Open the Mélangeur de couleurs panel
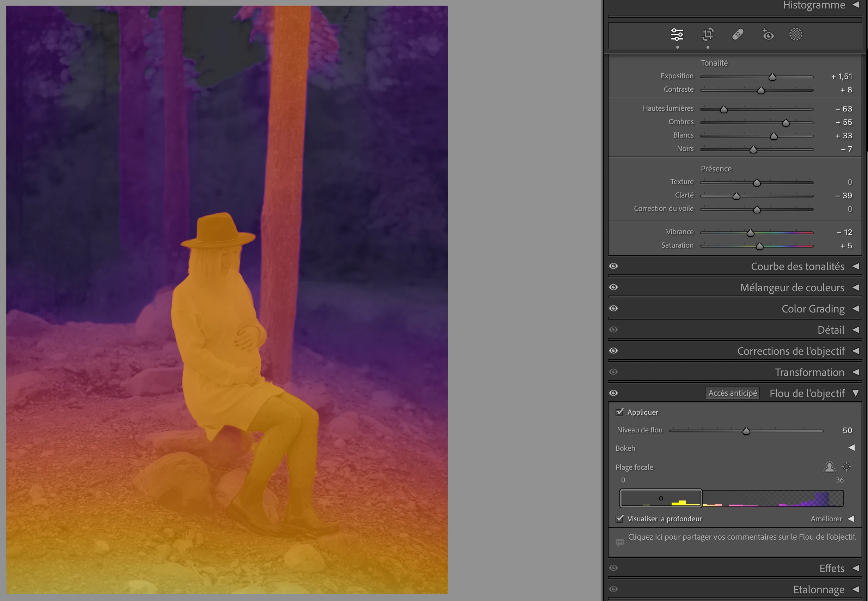Screen dimensions: 868x601 click(792, 288)
